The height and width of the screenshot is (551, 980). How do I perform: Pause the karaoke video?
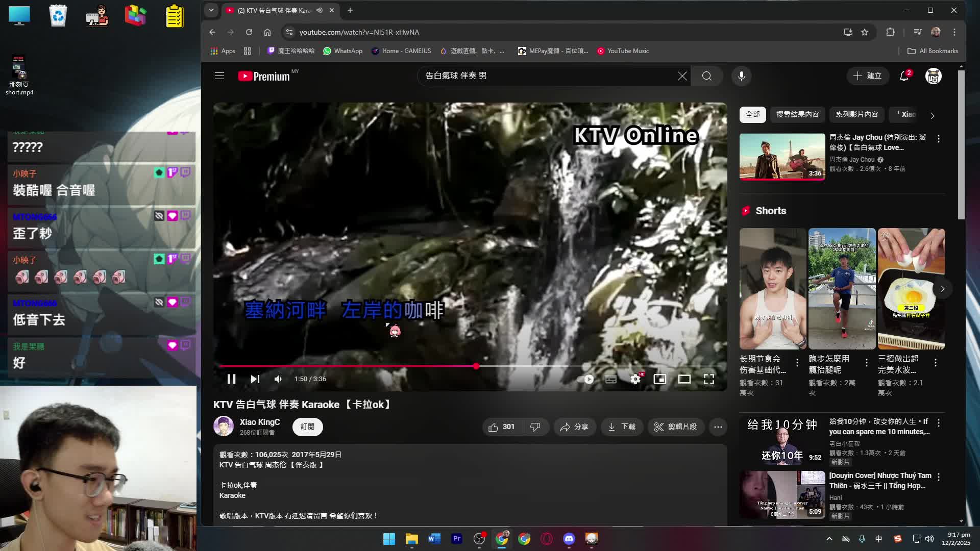point(231,379)
